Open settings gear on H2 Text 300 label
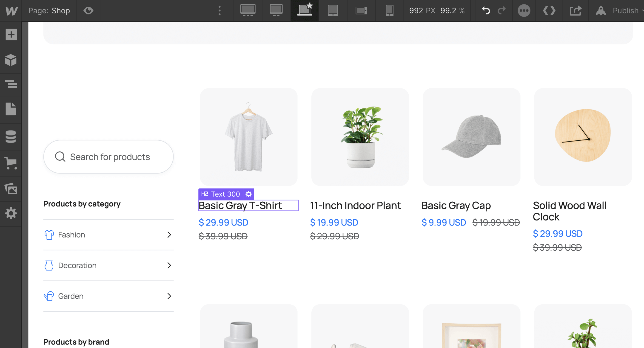The image size is (644, 348). [248, 194]
